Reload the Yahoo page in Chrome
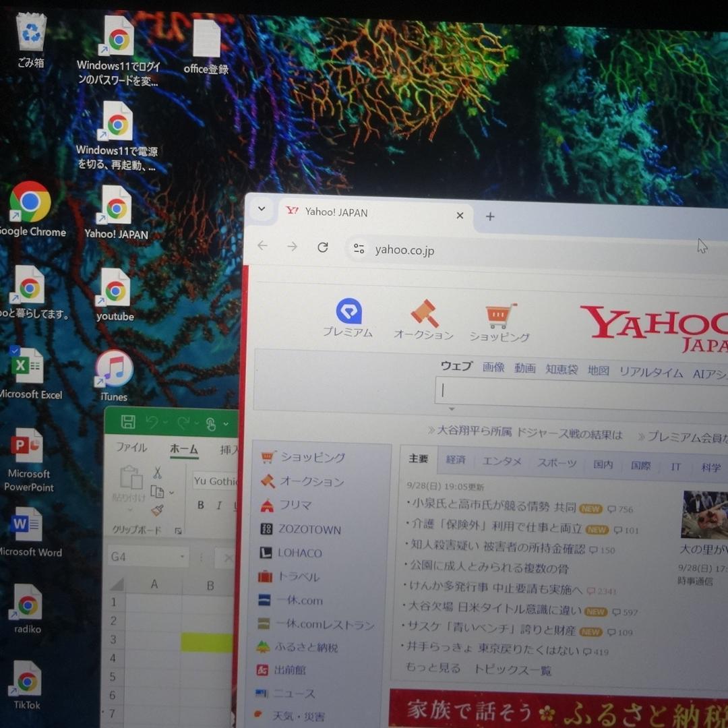 (x=322, y=247)
